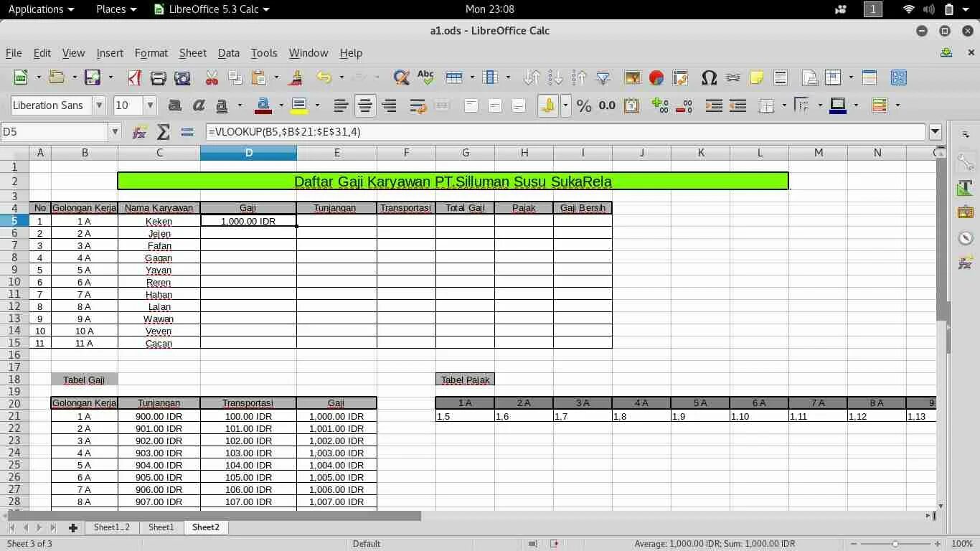The image size is (980, 551).
Task: Insert a chart
Action: 656,77
